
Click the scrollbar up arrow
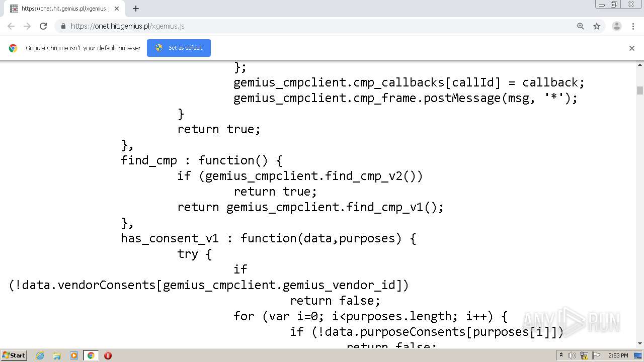[640, 65]
